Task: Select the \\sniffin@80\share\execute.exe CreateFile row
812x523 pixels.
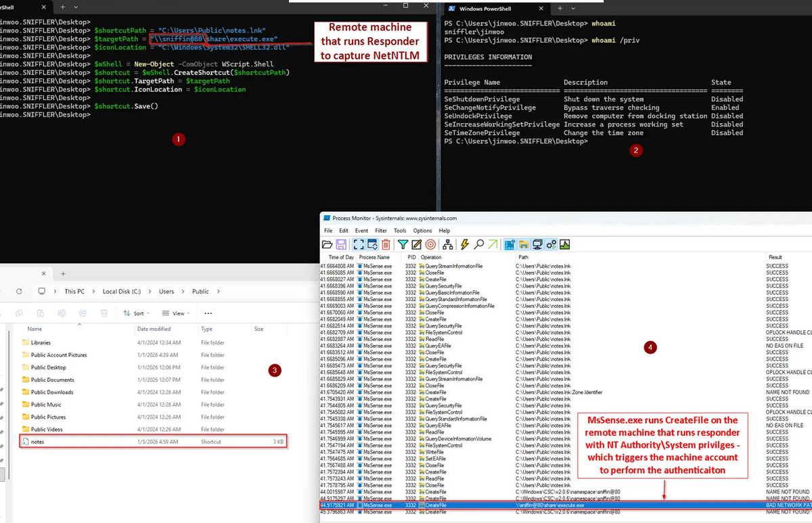Action: click(x=565, y=505)
